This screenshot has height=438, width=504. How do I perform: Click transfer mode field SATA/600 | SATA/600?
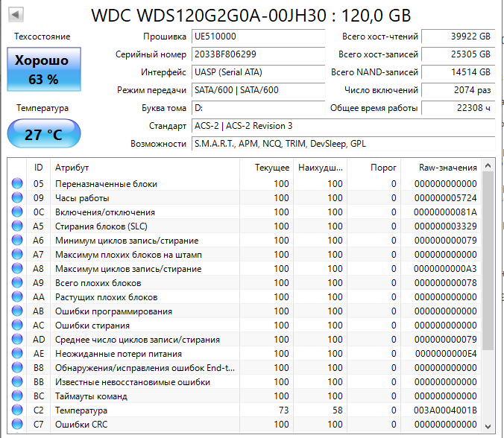click(x=259, y=90)
